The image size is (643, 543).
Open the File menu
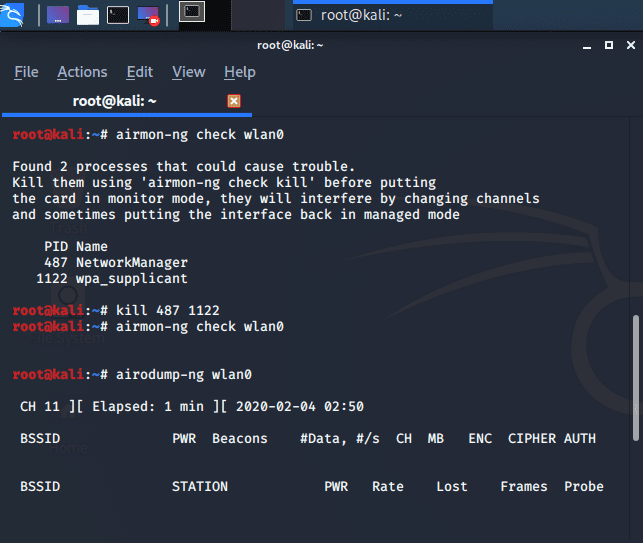click(x=26, y=72)
